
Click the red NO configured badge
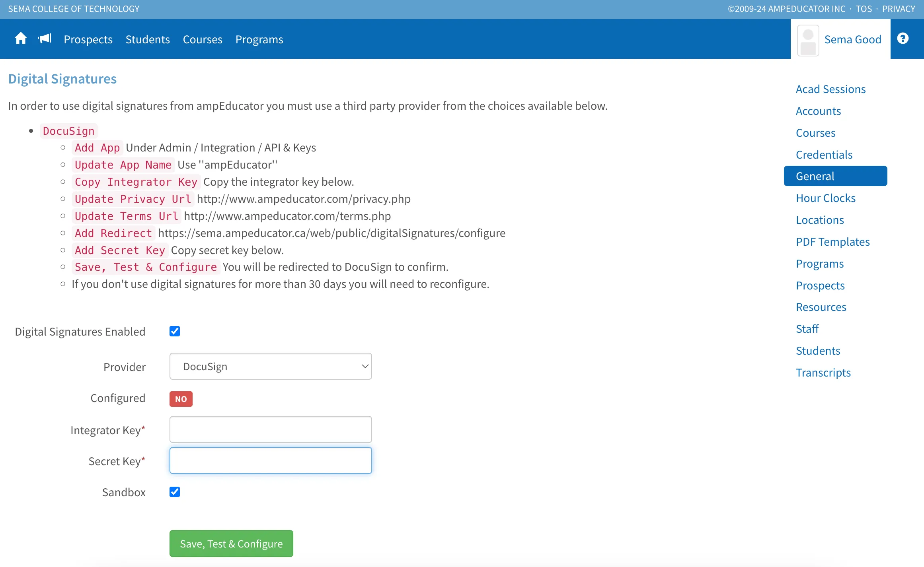point(181,399)
